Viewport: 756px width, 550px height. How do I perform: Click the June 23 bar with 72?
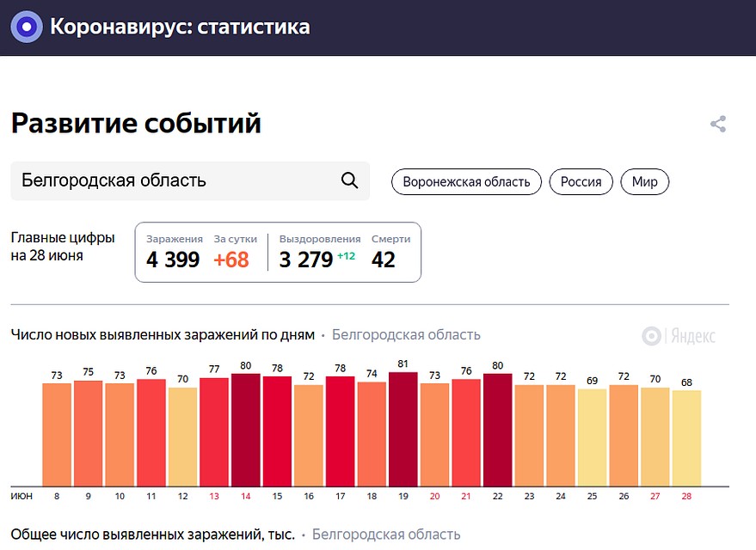point(530,436)
